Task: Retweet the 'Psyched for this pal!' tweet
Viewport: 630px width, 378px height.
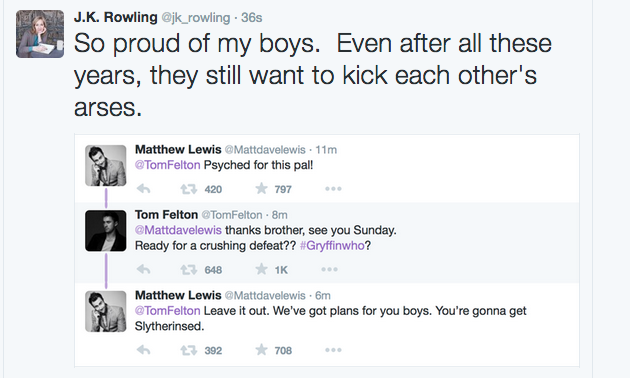Action: [x=188, y=189]
